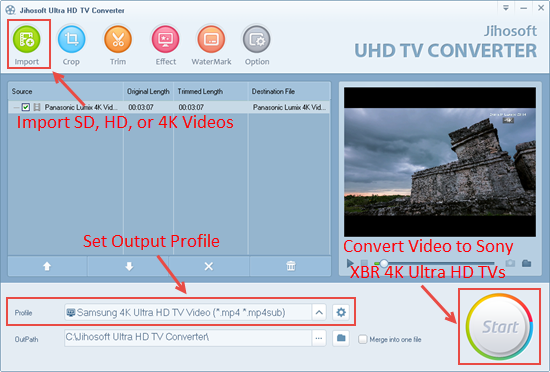Image resolution: width=550 pixels, height=372 pixels.
Task: Open the Trim scissors tool
Action: click(118, 39)
